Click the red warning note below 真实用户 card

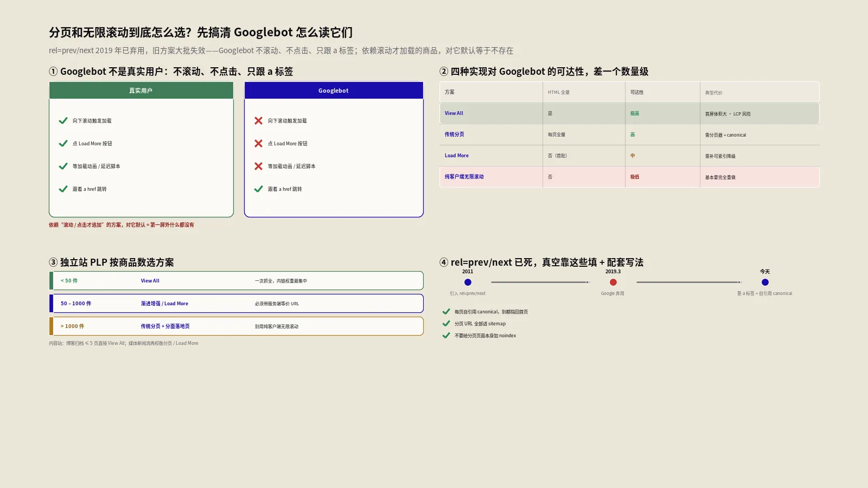[121, 224]
